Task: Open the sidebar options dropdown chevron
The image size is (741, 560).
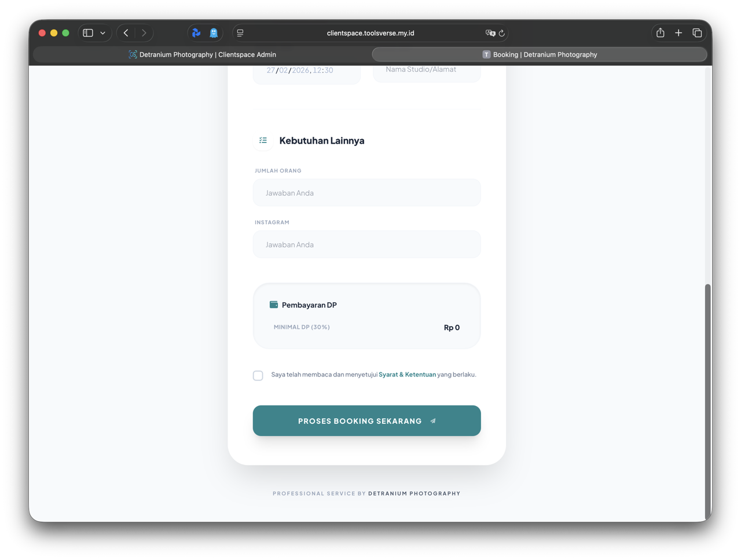Action: [x=103, y=33]
